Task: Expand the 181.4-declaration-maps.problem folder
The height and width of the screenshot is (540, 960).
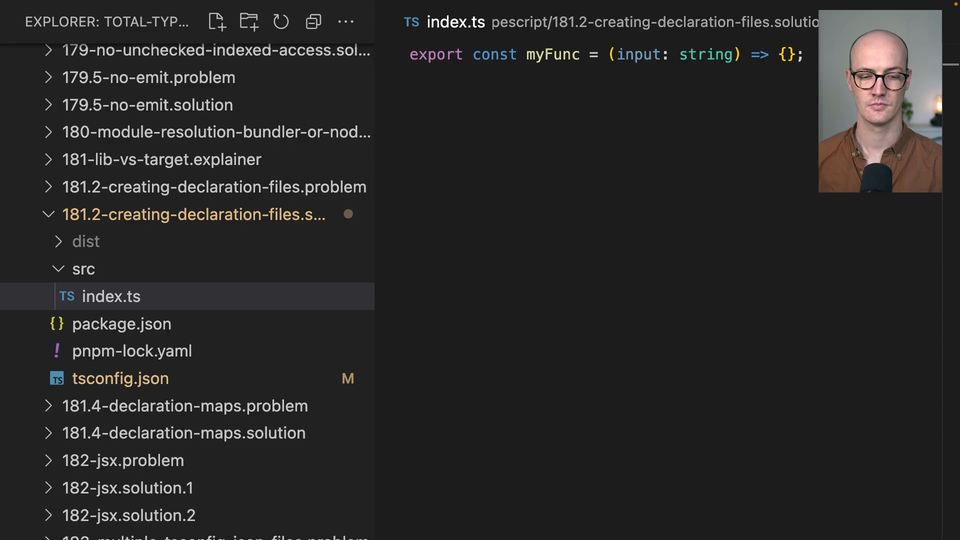Action: coord(184,406)
